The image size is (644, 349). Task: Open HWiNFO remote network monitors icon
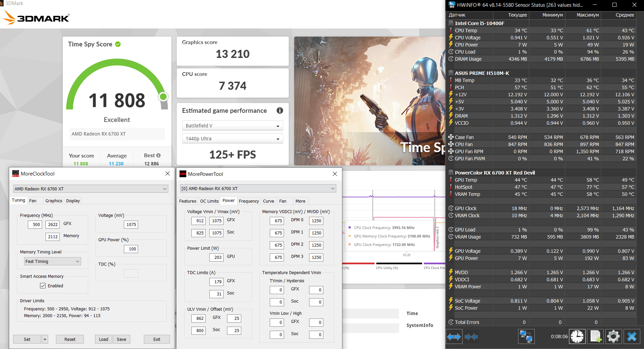[526, 336]
